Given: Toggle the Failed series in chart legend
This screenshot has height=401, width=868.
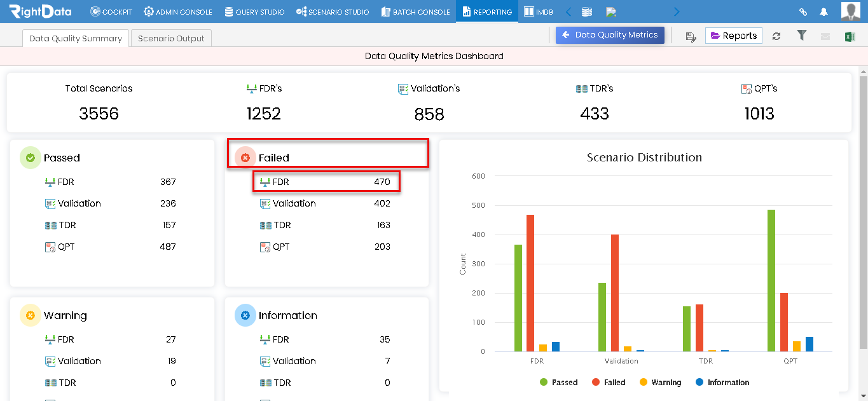Looking at the screenshot, I should click(609, 383).
